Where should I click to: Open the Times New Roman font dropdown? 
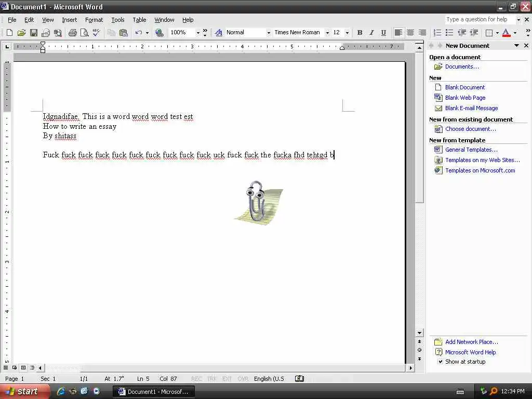pos(327,33)
